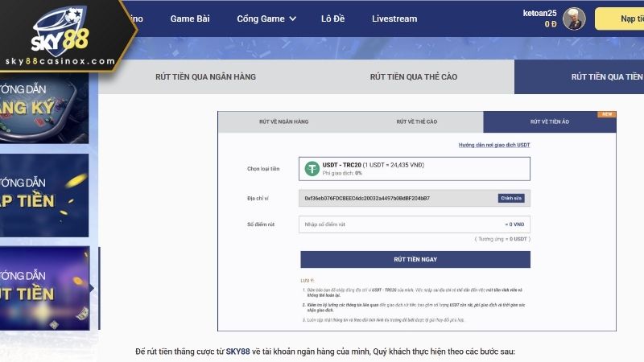Expand the Cổng Game dropdown
The height and width of the screenshot is (362, 644).
click(266, 19)
